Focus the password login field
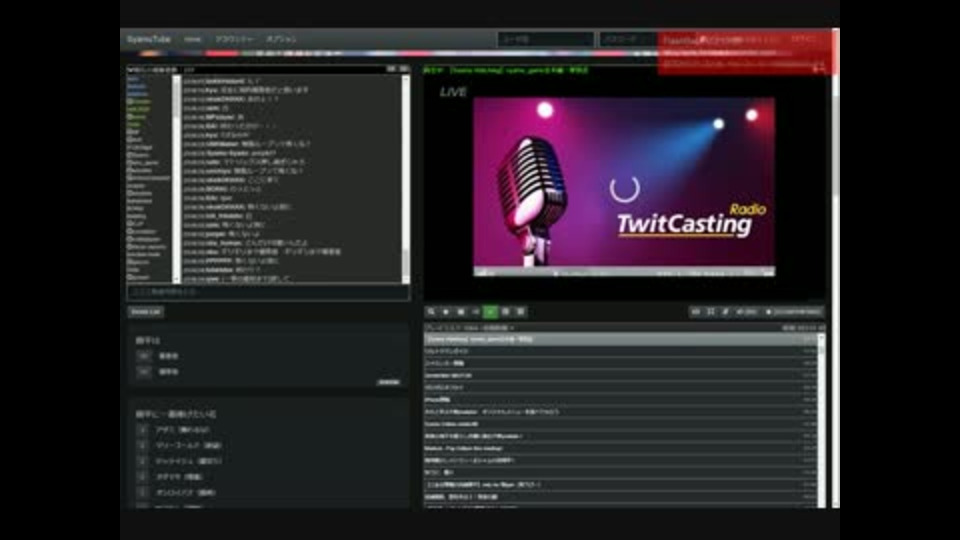960x540 pixels. coord(628,39)
